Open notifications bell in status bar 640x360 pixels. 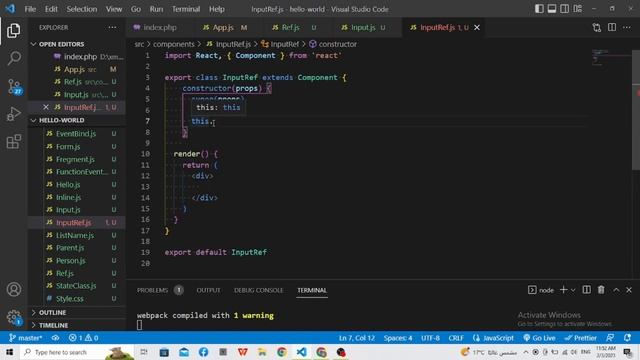coord(627,338)
